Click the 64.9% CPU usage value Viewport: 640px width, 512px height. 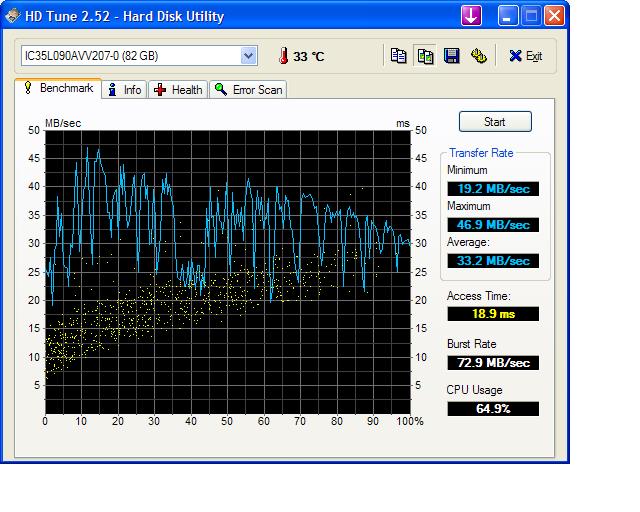[493, 409]
